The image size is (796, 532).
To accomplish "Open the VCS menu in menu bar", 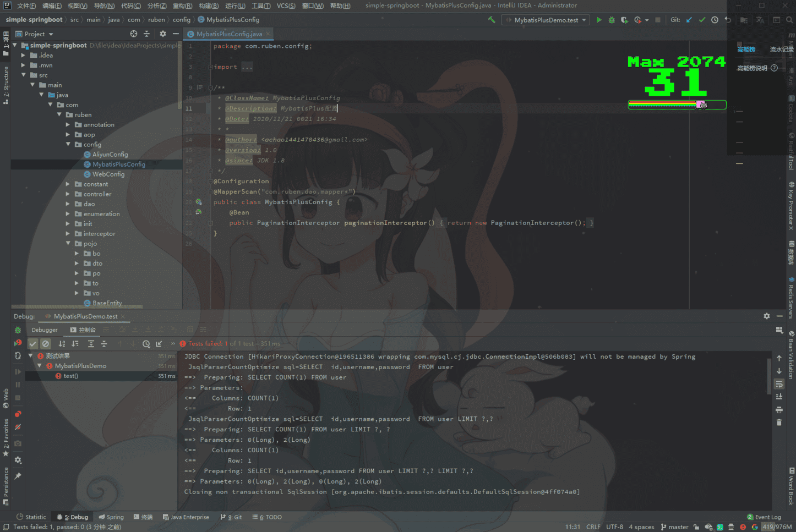I will point(286,6).
